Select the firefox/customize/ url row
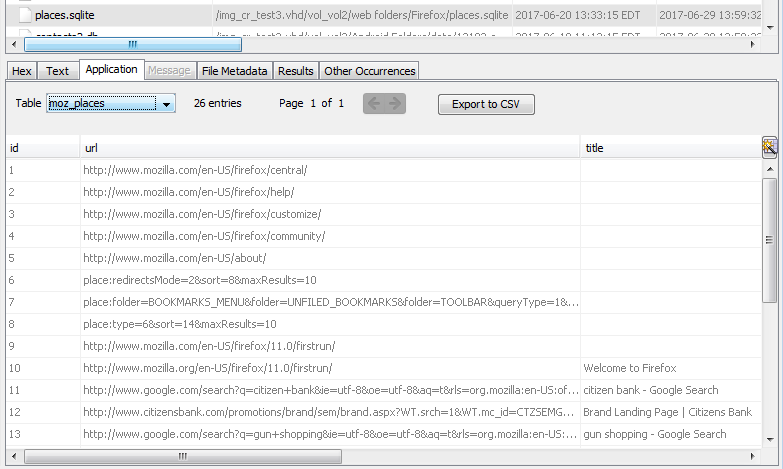The height and width of the screenshot is (469, 783). [x=384, y=214]
